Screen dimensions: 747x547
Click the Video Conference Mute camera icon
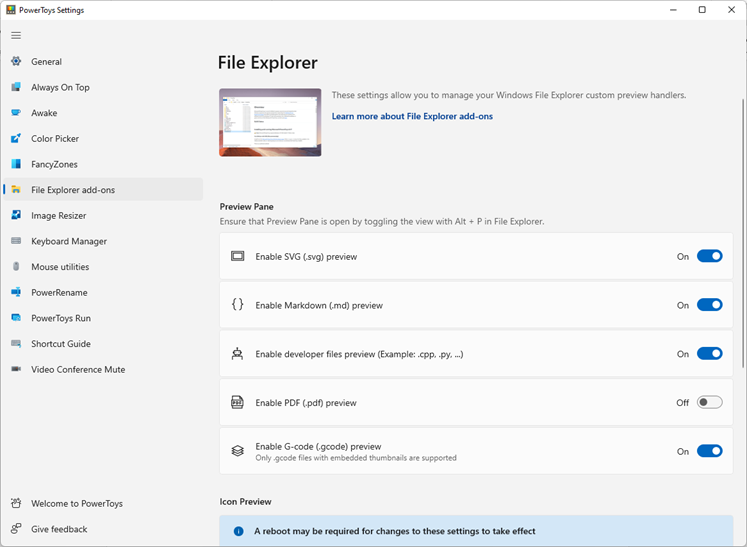16,370
